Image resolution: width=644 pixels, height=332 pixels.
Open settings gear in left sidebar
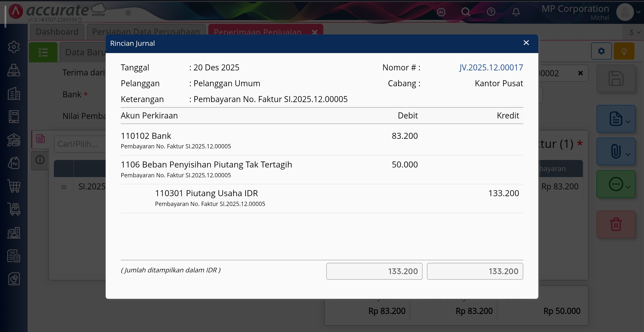click(x=14, y=47)
